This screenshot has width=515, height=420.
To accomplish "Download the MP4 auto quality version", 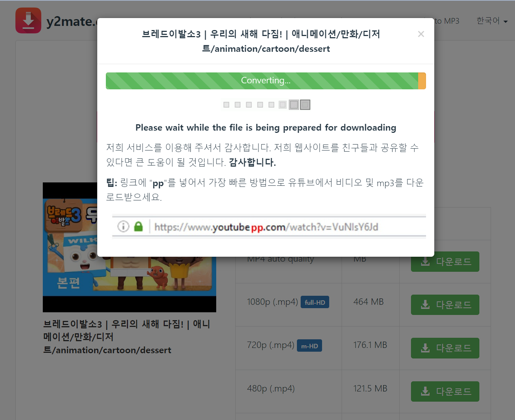I will [x=445, y=262].
